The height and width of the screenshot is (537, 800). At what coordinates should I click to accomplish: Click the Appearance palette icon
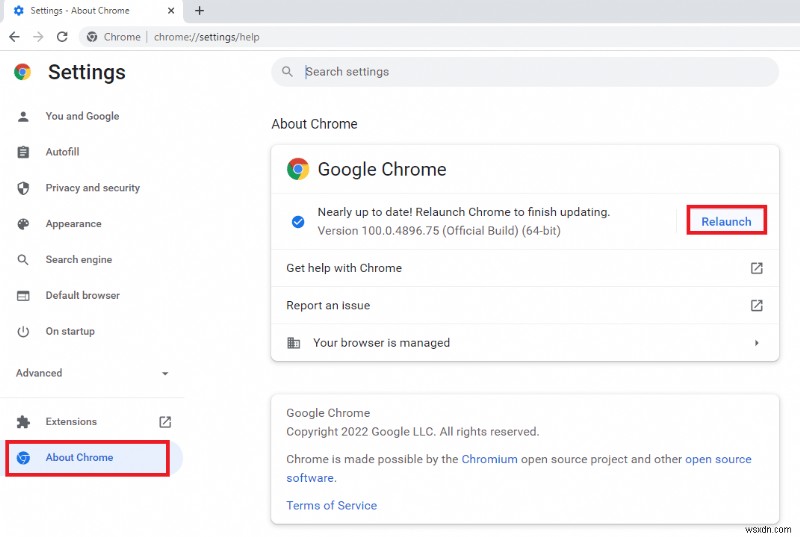(24, 224)
